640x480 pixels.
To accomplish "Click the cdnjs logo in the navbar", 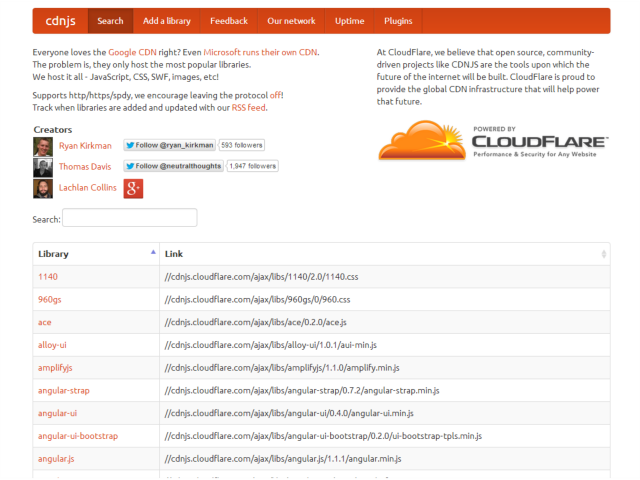I will [60, 21].
